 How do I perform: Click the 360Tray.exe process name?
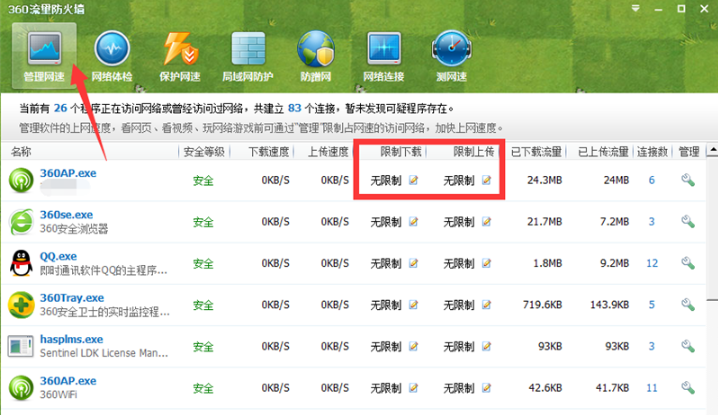(x=72, y=298)
